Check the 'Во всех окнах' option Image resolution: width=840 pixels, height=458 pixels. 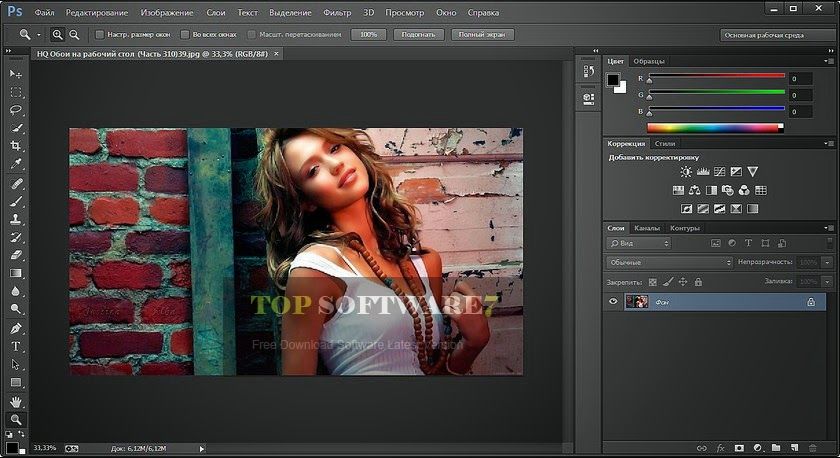[183, 34]
